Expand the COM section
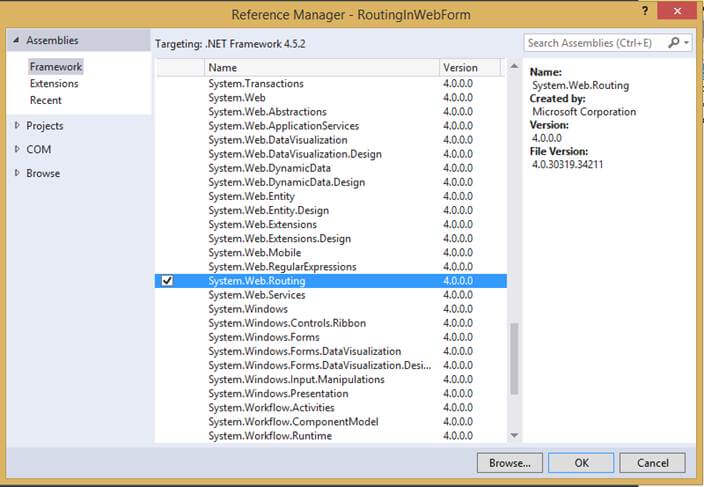Viewport: 704px width, 487px height. 17,149
